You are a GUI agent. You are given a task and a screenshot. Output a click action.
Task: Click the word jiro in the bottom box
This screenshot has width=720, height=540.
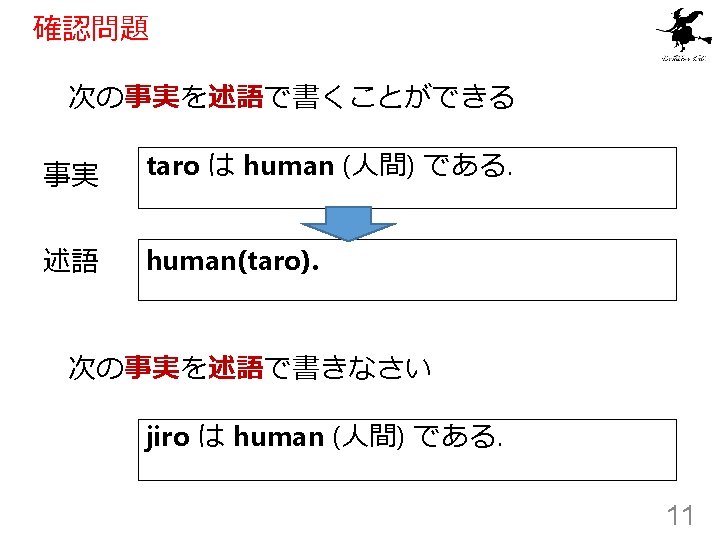[167, 437]
